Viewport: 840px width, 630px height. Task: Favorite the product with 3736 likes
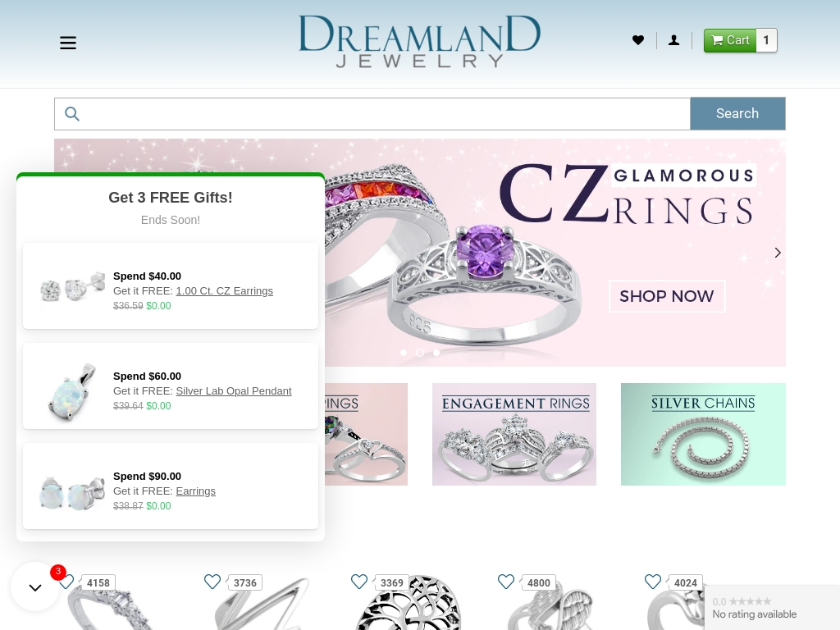[x=212, y=582]
